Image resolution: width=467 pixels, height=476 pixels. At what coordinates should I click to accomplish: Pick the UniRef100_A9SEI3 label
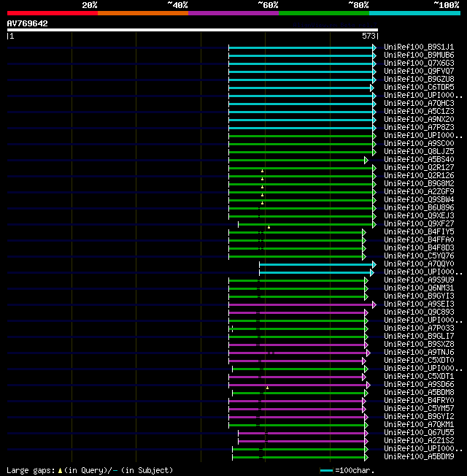pos(419,304)
